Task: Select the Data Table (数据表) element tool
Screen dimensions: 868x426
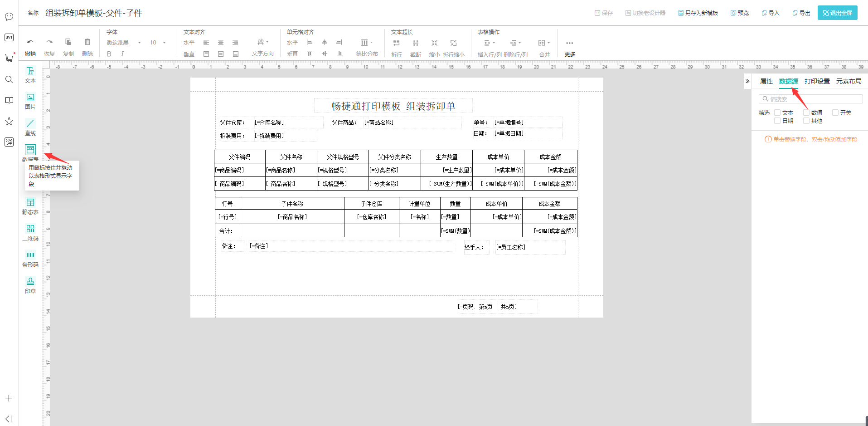Action: tap(30, 152)
